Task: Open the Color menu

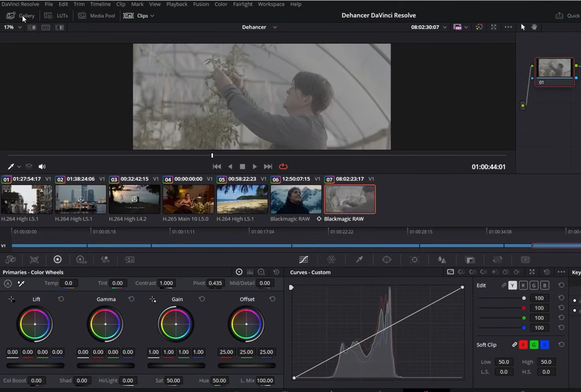Action: click(x=221, y=4)
